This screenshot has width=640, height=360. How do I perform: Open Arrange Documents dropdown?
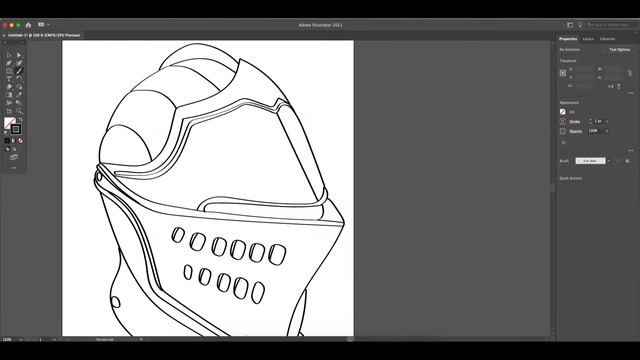point(44,24)
